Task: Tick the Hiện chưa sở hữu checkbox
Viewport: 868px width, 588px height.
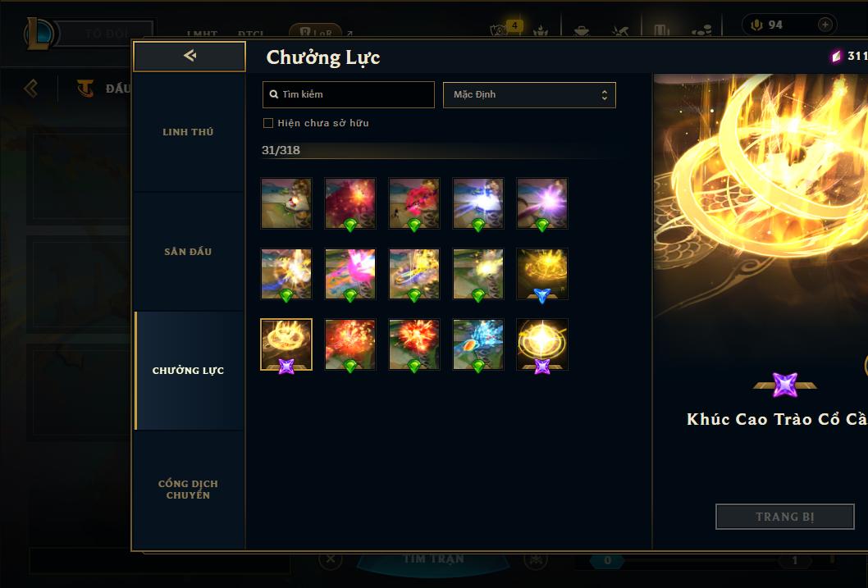Action: click(268, 123)
